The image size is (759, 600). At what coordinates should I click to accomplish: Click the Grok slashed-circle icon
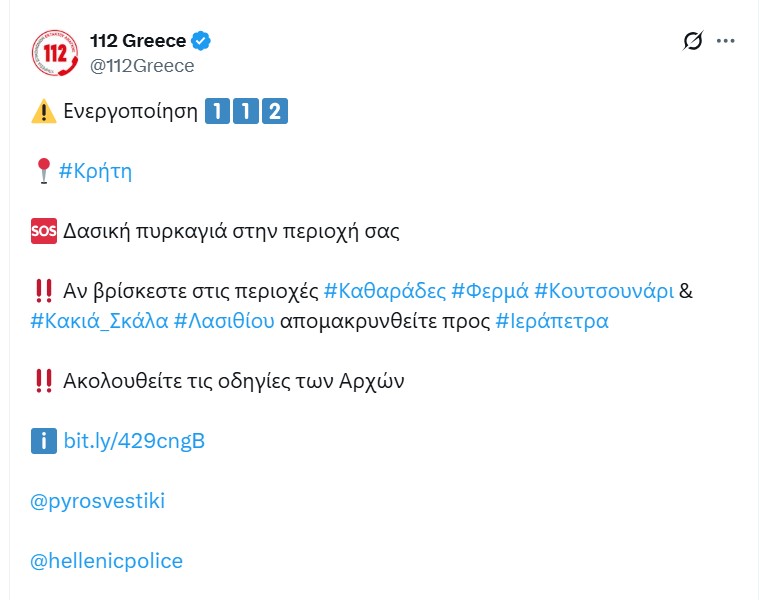(x=691, y=41)
